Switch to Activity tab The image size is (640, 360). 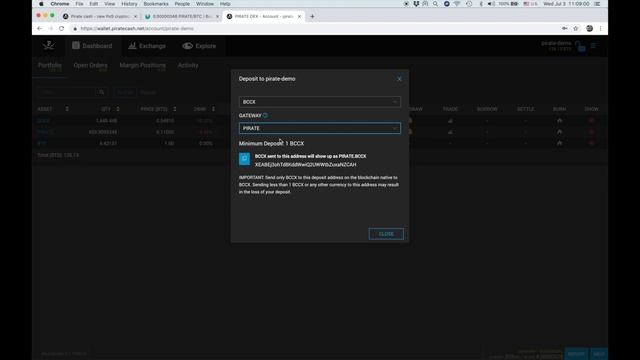point(188,65)
